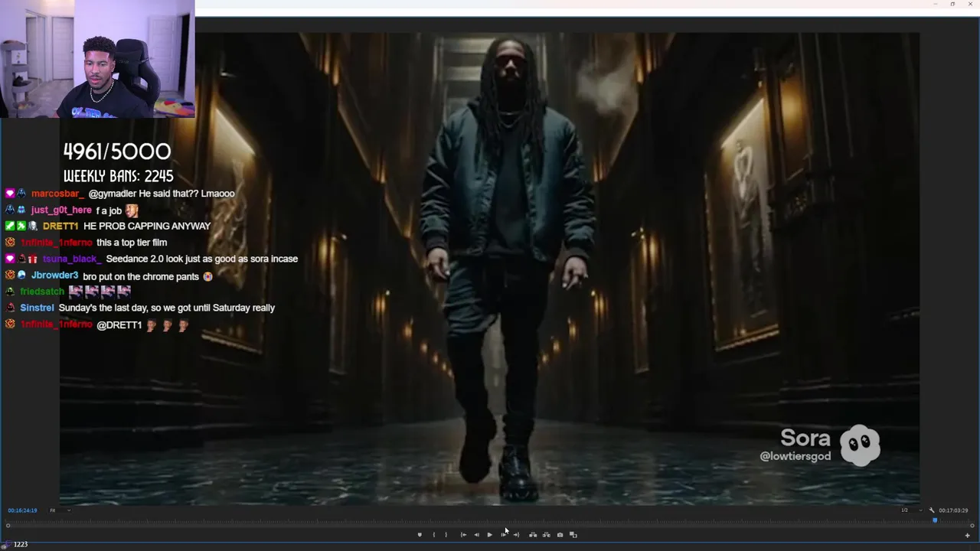Step back one frame
This screenshot has width=980, height=551.
476,535
